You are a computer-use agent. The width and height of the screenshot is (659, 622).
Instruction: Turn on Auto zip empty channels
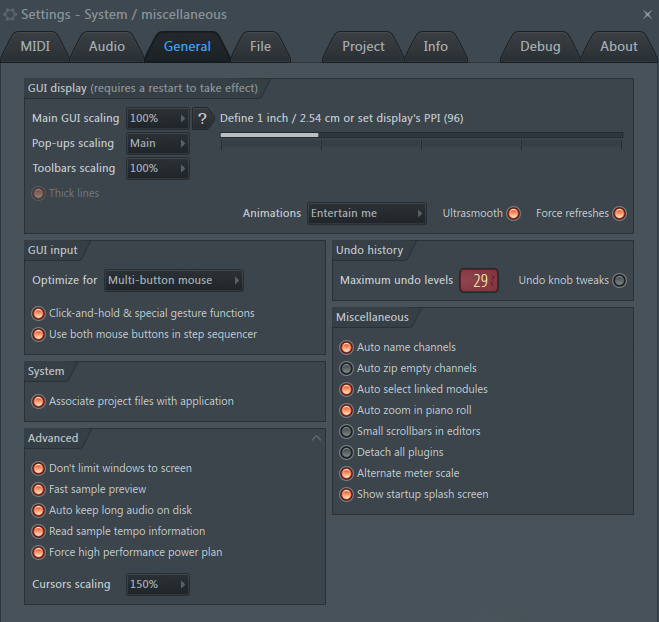[x=346, y=369]
